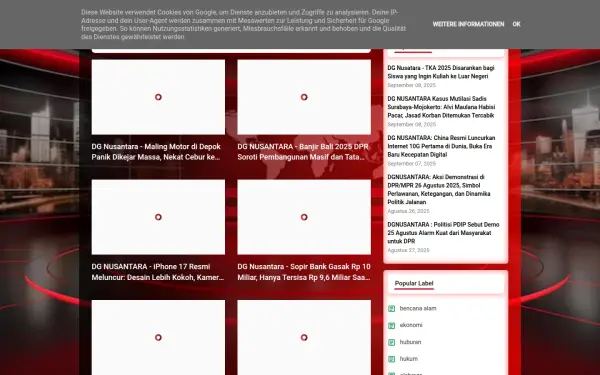Click OK on the cookie notice
600x375 pixels.
click(516, 24)
